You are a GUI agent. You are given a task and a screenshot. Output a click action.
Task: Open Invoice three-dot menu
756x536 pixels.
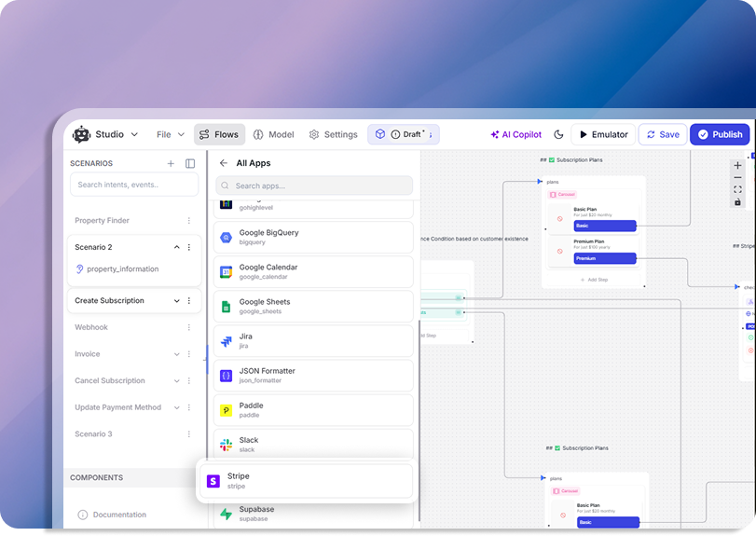pos(189,354)
